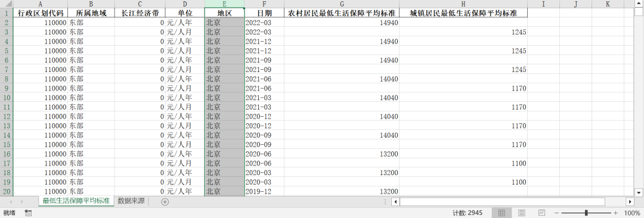Click the 农村居民最低生活保障平均标准 header cell
The image size is (644, 218).
click(341, 13)
